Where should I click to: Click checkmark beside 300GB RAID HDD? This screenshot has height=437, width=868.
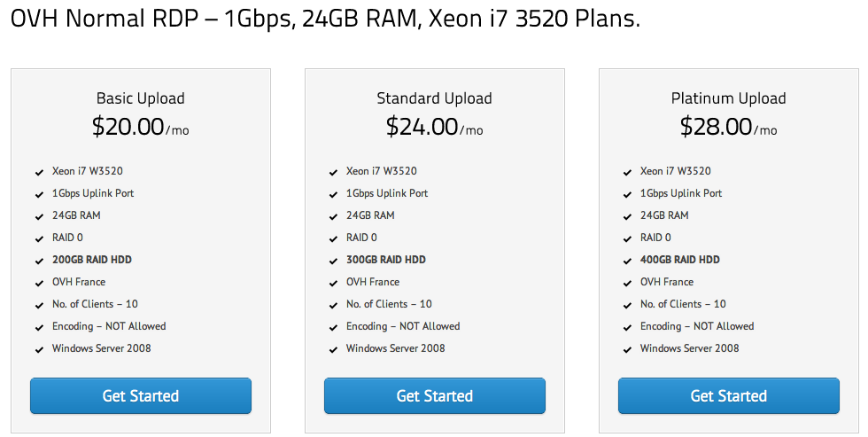click(333, 261)
